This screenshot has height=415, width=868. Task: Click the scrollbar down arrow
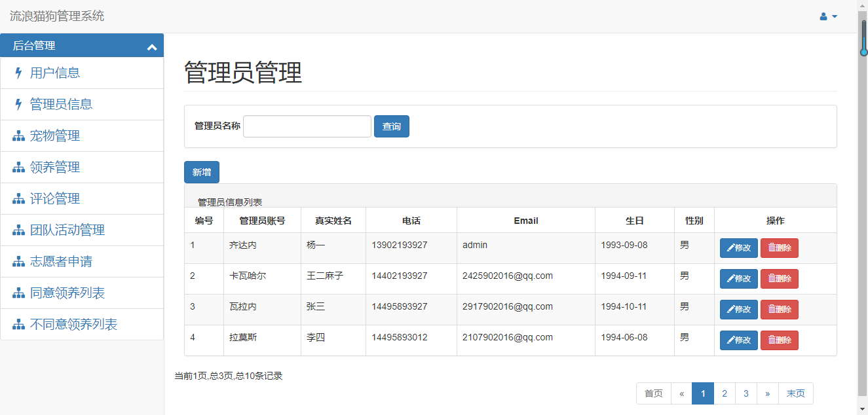tap(863, 409)
